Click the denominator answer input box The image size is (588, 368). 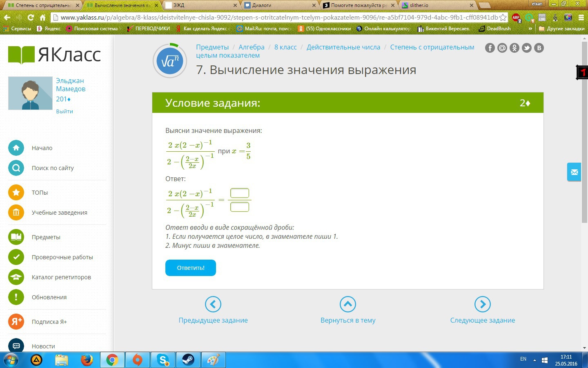(x=240, y=207)
